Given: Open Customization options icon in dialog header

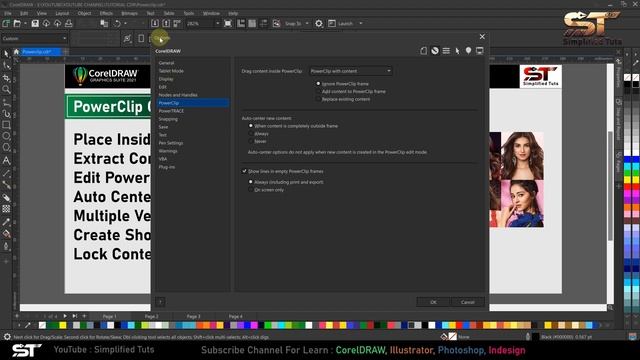Looking at the screenshot, I should click(x=446, y=51).
